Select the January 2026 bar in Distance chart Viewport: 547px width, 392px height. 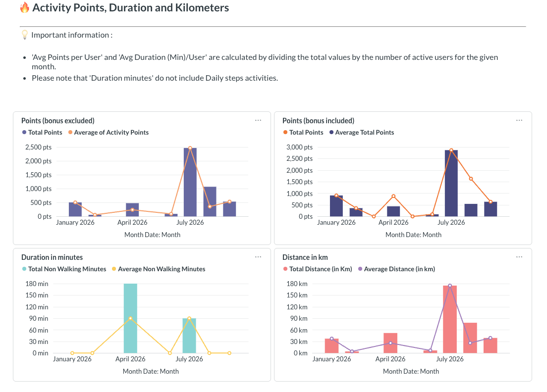[x=331, y=345]
